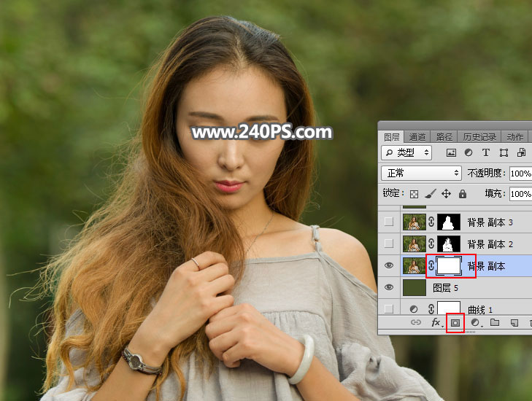
Task: Click the 填充 label
Action: [495, 193]
